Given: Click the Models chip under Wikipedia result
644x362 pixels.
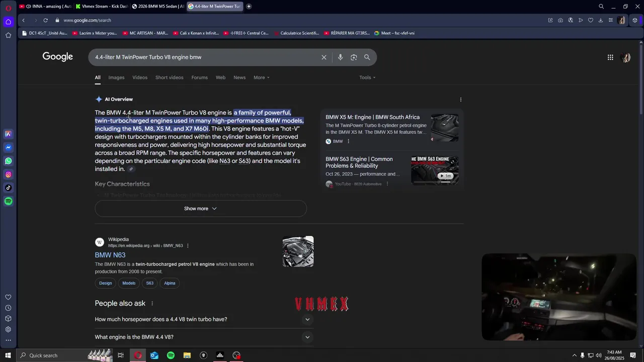Looking at the screenshot, I should 129,283.
